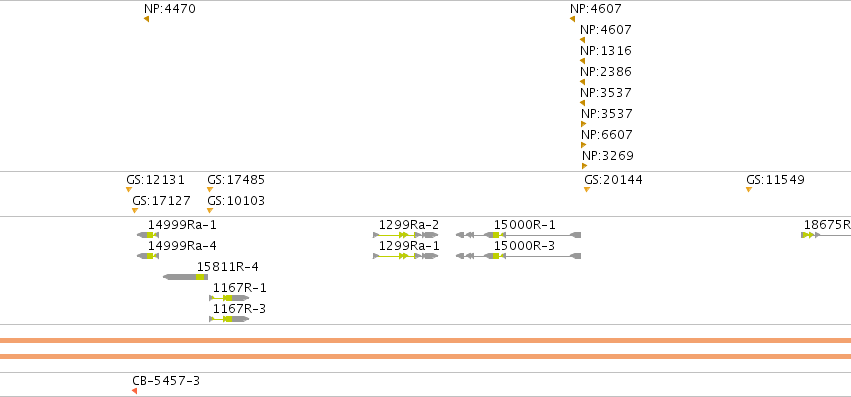Click the NP:4470 insertion marker triangle
This screenshot has height=397, width=851.
[x=147, y=19]
